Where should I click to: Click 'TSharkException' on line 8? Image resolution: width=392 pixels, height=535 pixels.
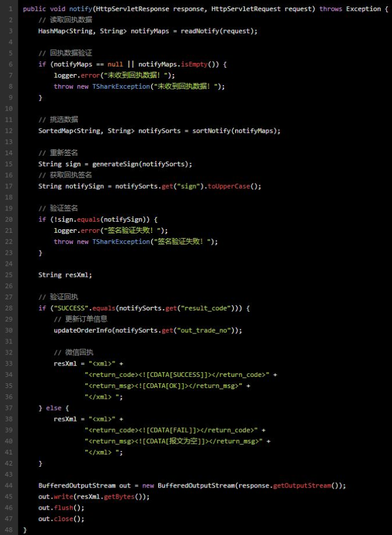[x=121, y=86]
